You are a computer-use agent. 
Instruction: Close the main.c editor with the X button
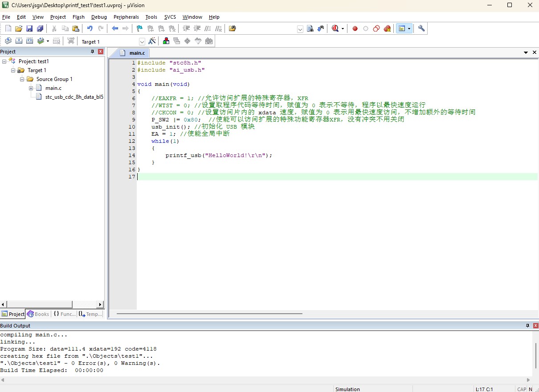coord(535,53)
